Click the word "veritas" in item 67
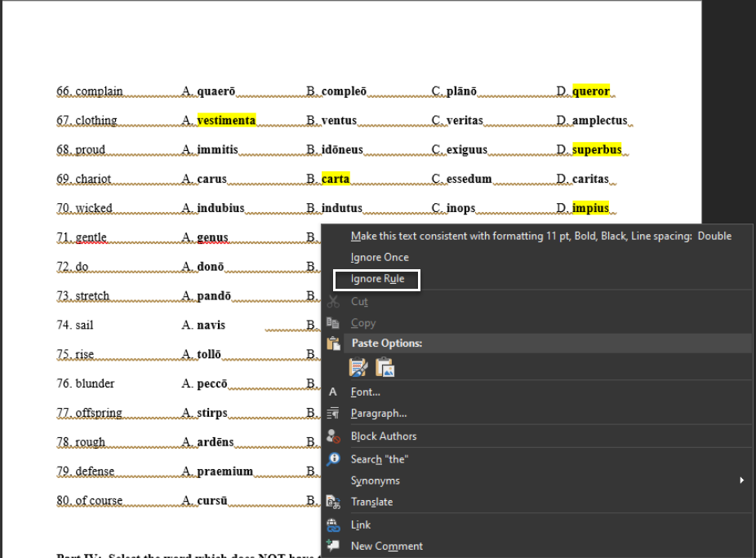The height and width of the screenshot is (558, 756). [465, 120]
